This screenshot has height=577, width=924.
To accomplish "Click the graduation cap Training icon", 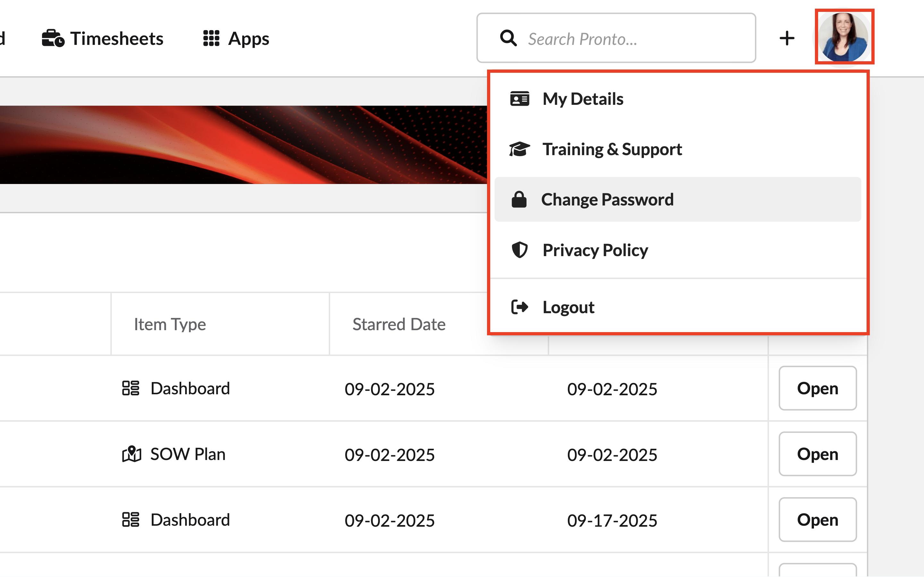I will pyautogui.click(x=519, y=149).
